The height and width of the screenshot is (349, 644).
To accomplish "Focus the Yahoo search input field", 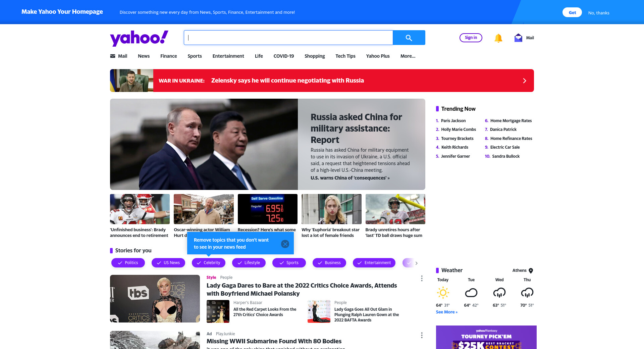I will (x=288, y=38).
